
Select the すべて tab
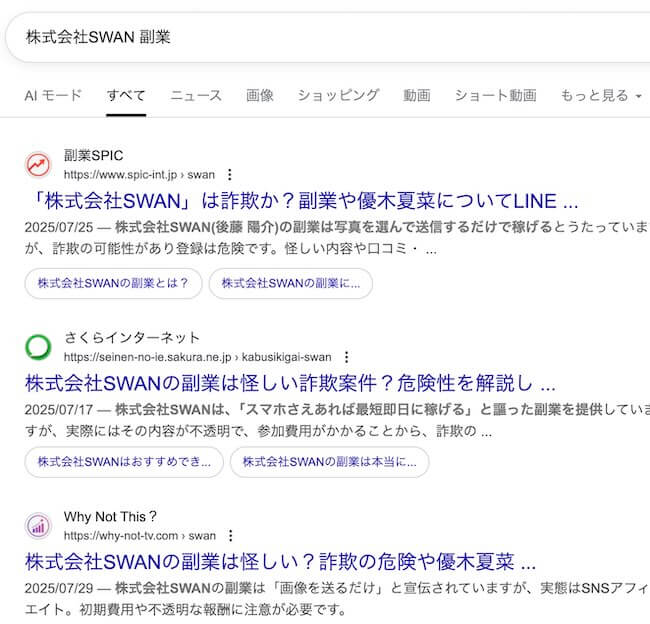(x=126, y=96)
